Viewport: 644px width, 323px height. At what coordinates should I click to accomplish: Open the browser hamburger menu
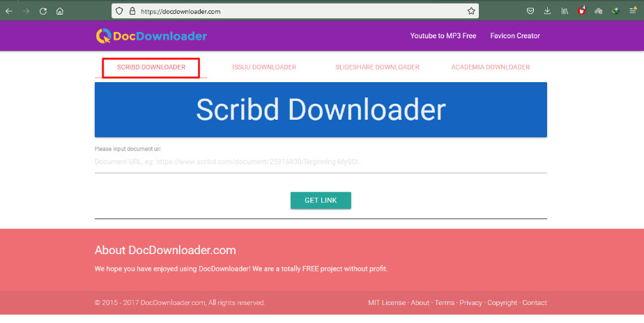click(633, 10)
